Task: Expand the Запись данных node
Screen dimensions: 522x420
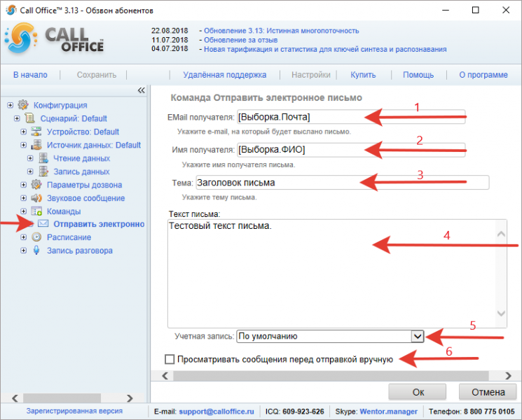Action: click(30, 171)
